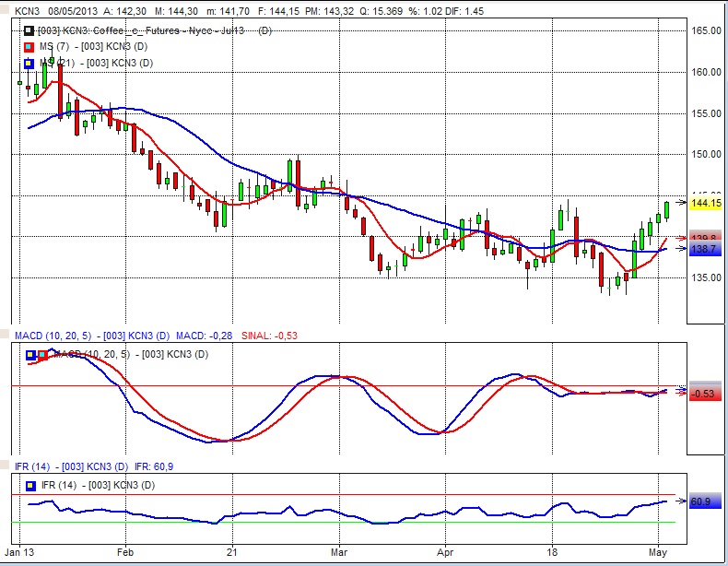728x566 pixels.
Task: Click the blue MACD line legend square
Action: [30, 354]
